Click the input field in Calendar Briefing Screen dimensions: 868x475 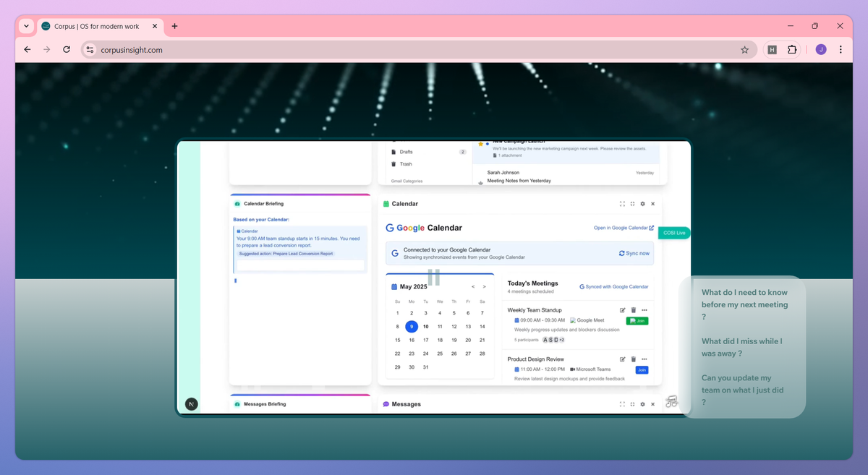pos(300,265)
